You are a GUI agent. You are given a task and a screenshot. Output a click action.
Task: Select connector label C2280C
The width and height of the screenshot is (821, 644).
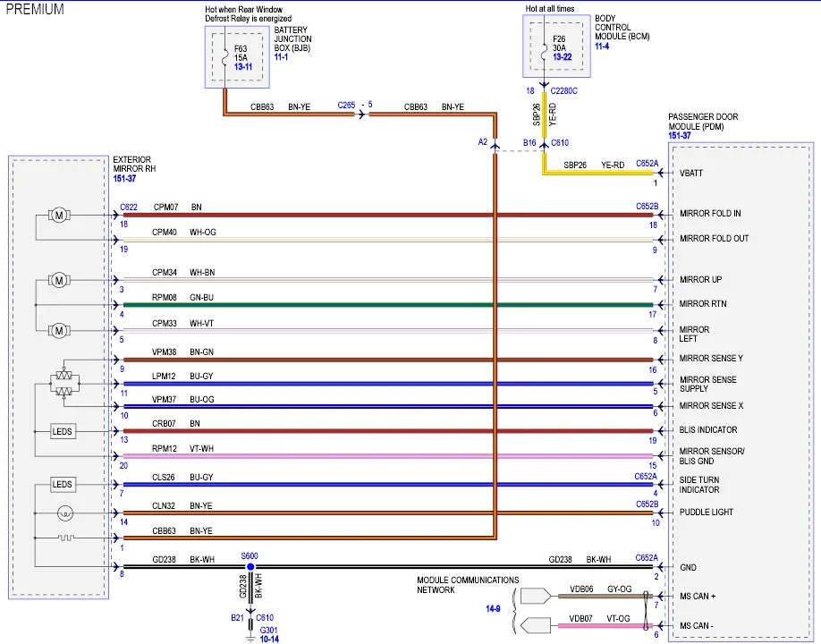(564, 91)
